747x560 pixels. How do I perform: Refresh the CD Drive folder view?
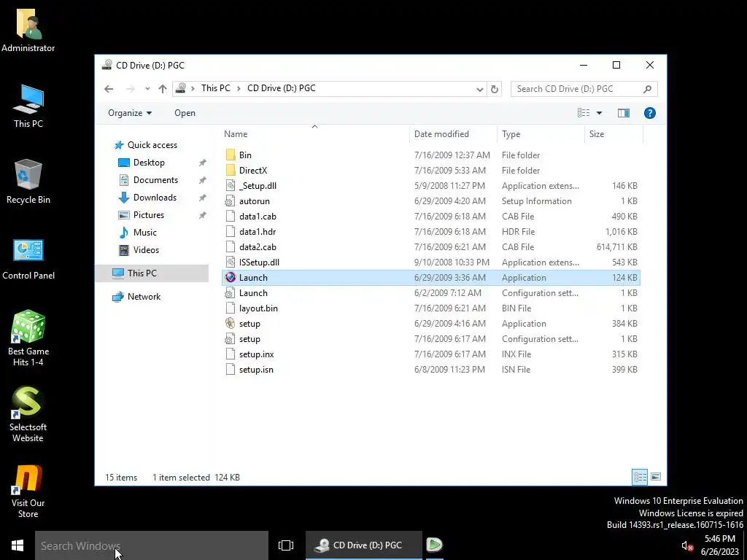click(495, 89)
